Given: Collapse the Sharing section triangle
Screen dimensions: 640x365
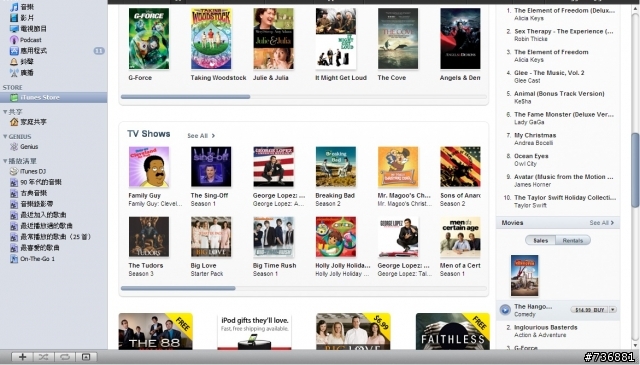Looking at the screenshot, I should (x=5, y=111).
